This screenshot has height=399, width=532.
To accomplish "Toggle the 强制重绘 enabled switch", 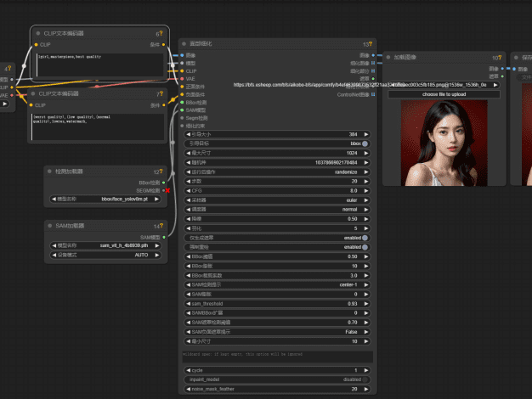I will click(x=365, y=247).
